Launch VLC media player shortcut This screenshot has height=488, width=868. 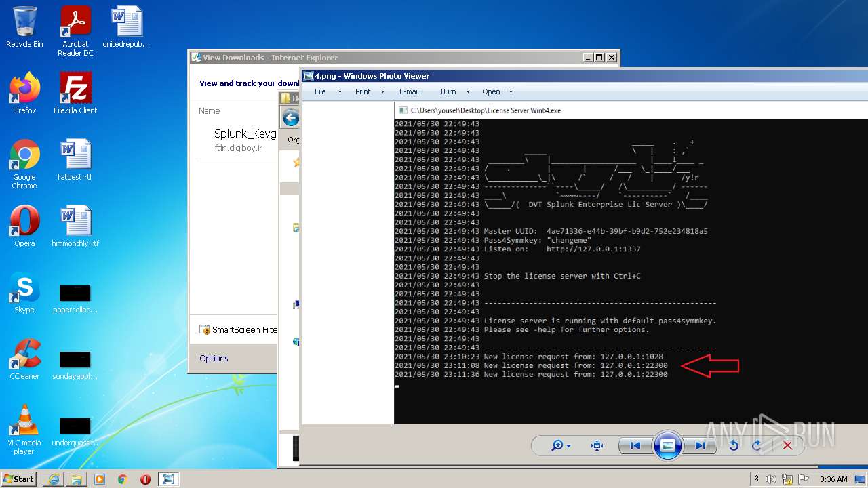click(x=24, y=430)
